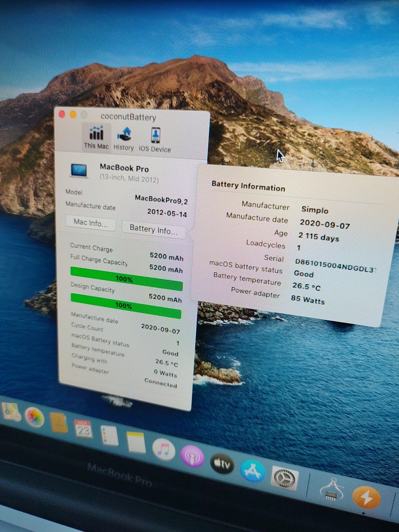
Task: Click the popover Power adapter 85 Watts
Action: tap(308, 299)
